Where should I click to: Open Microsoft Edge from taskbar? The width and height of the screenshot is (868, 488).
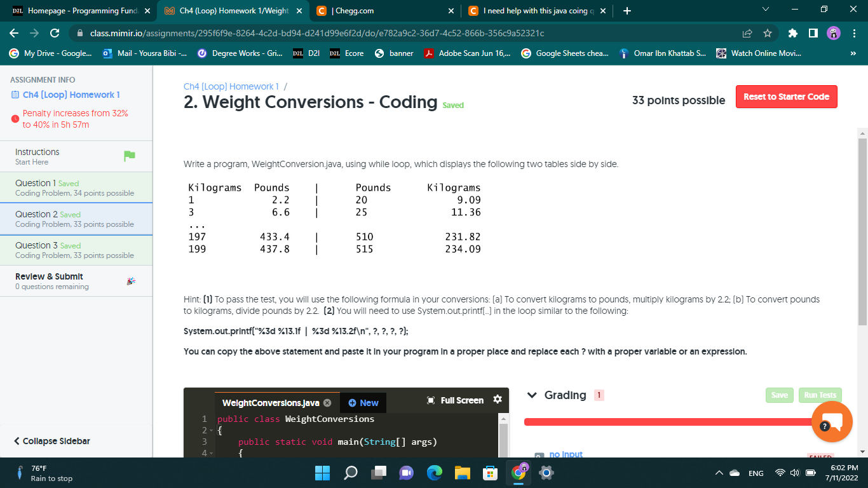tap(435, 473)
